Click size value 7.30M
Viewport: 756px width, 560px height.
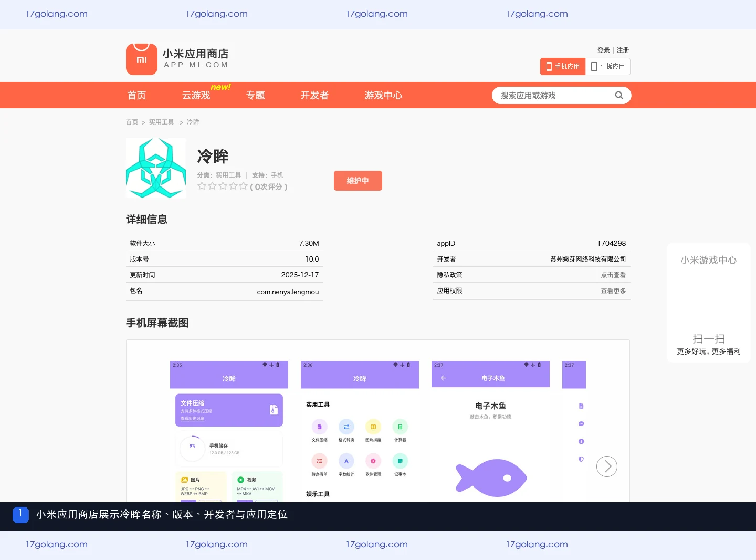click(x=309, y=243)
